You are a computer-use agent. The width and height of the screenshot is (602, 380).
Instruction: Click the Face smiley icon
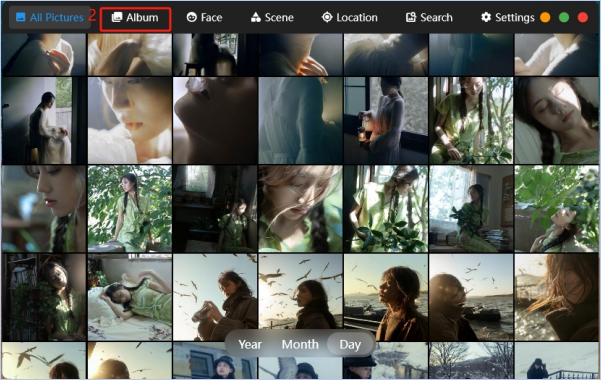pyautogui.click(x=192, y=17)
